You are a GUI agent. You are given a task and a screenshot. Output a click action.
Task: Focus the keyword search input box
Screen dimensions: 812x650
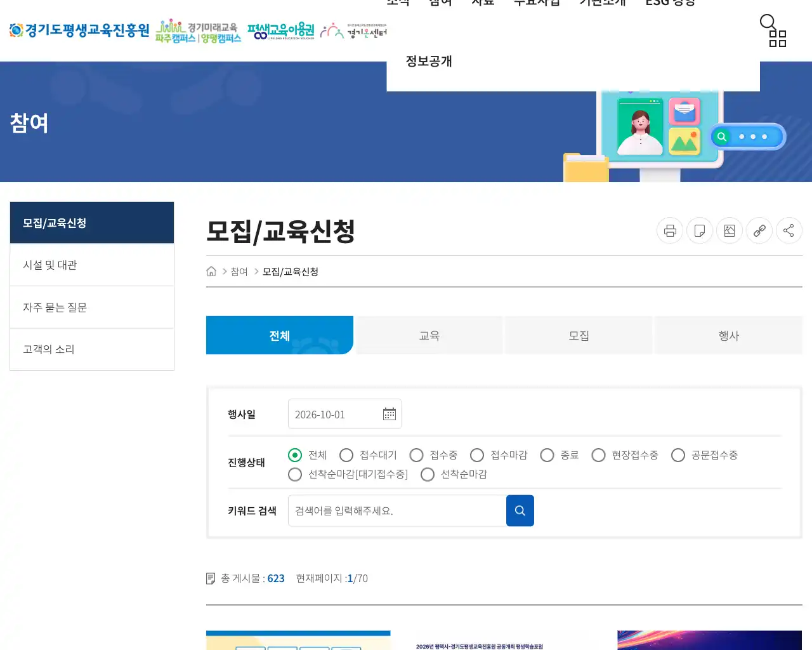[397, 511]
